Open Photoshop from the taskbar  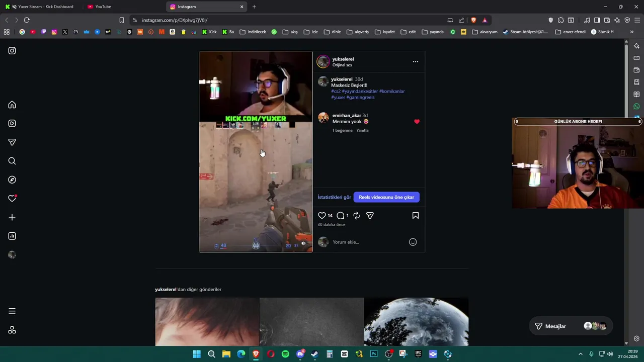374,354
